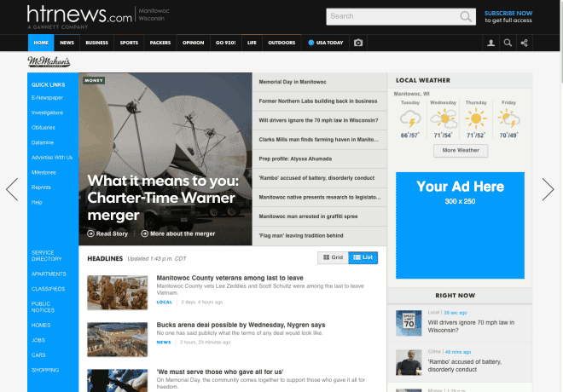
Task: Open the Opinion menu
Action: [x=193, y=43]
